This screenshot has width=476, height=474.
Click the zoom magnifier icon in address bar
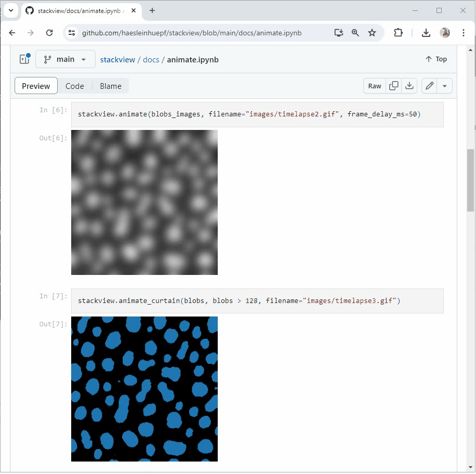[355, 33]
